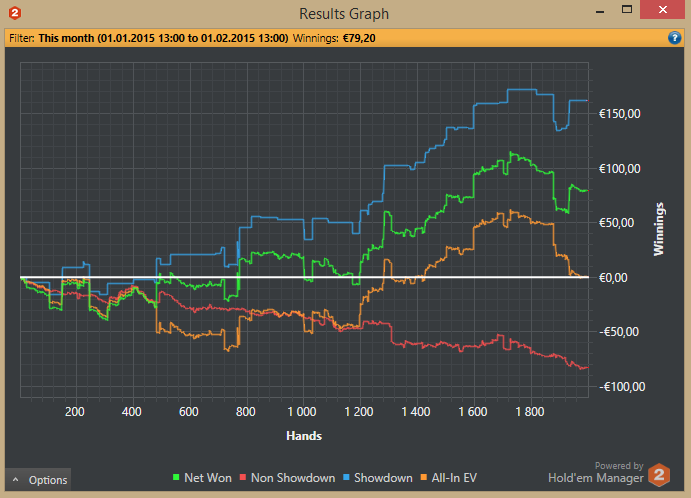Click the €0,00 axis label
This screenshot has width=691, height=498.
point(613,278)
